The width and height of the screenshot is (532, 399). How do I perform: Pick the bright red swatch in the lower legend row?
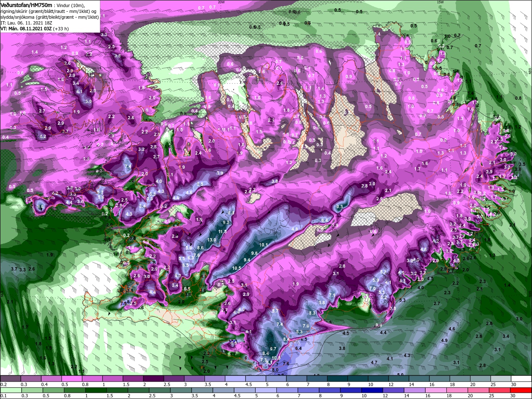(x=521, y=390)
